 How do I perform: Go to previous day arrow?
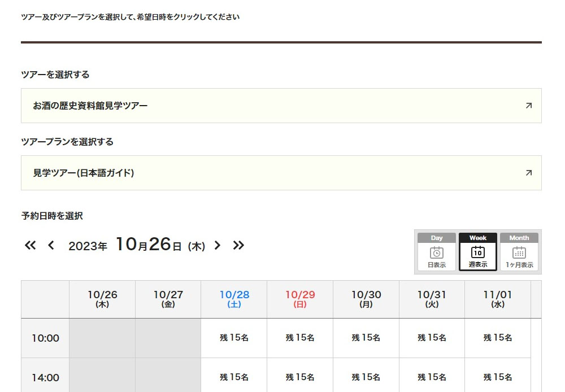point(51,245)
